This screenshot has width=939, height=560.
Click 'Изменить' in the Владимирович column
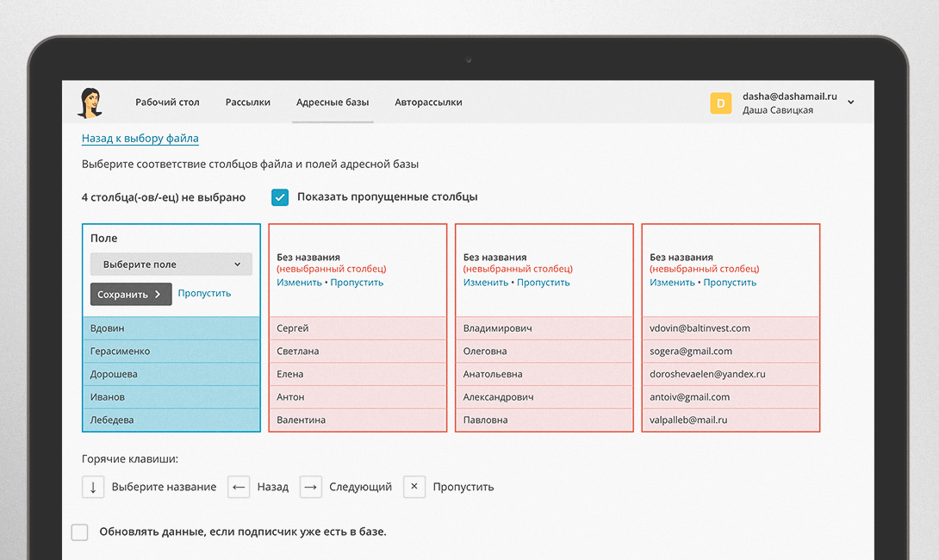pos(486,283)
